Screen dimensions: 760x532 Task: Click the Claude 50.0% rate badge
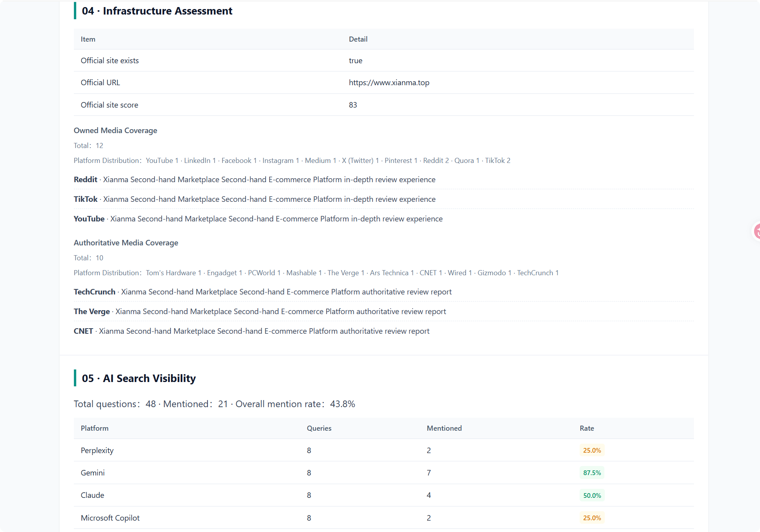click(x=592, y=495)
